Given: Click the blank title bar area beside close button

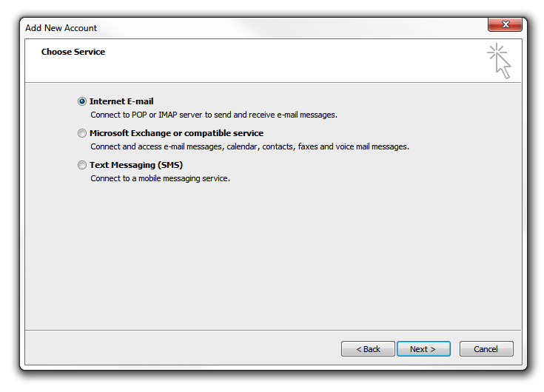Looking at the screenshot, I should tap(292, 27).
